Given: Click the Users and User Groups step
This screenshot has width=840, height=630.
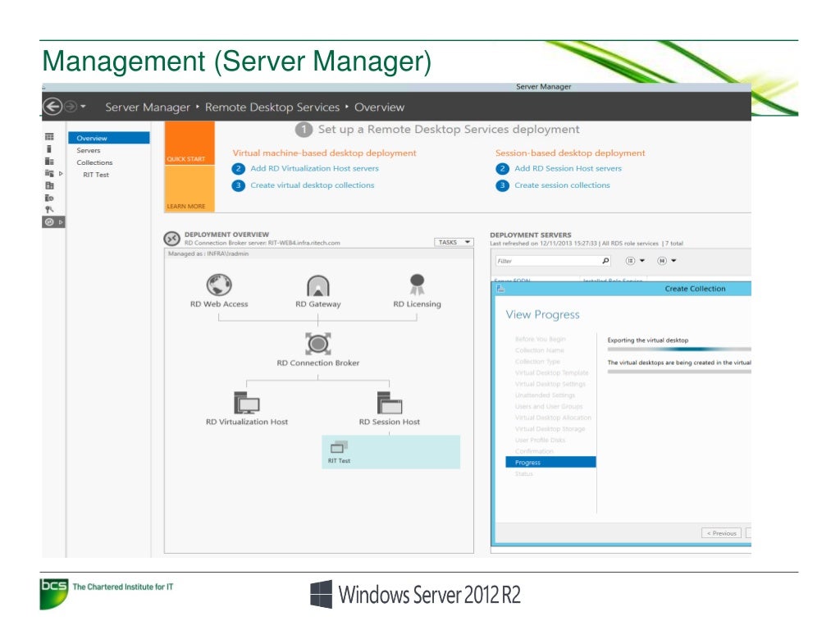Looking at the screenshot, I should tap(549, 407).
